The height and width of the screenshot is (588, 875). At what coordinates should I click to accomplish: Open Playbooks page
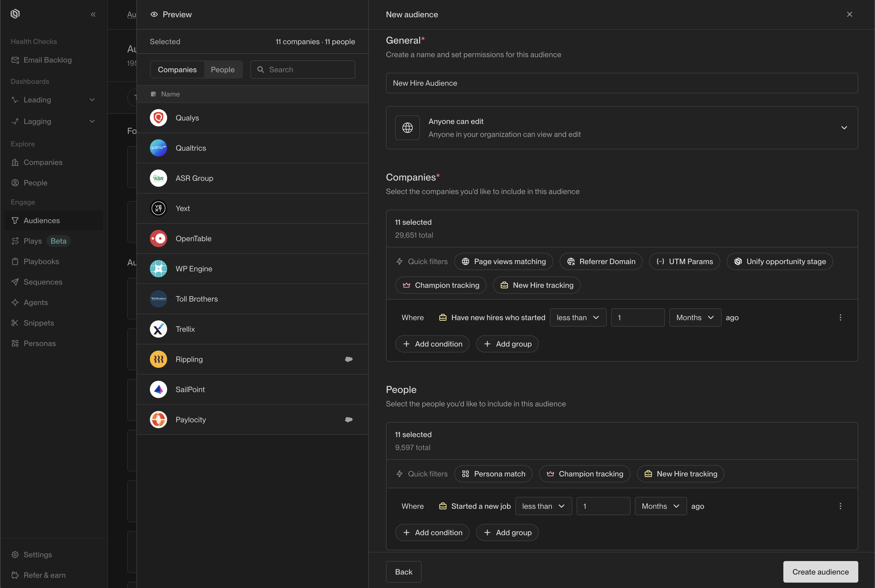click(x=54, y=261)
